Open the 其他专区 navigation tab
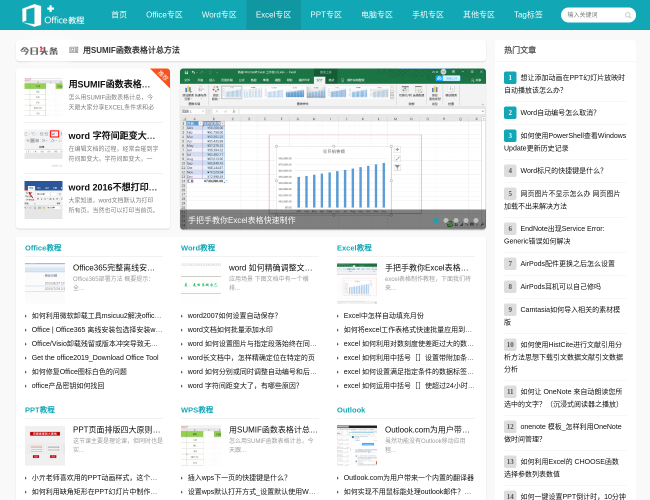This screenshot has width=650, height=500. (x=479, y=15)
